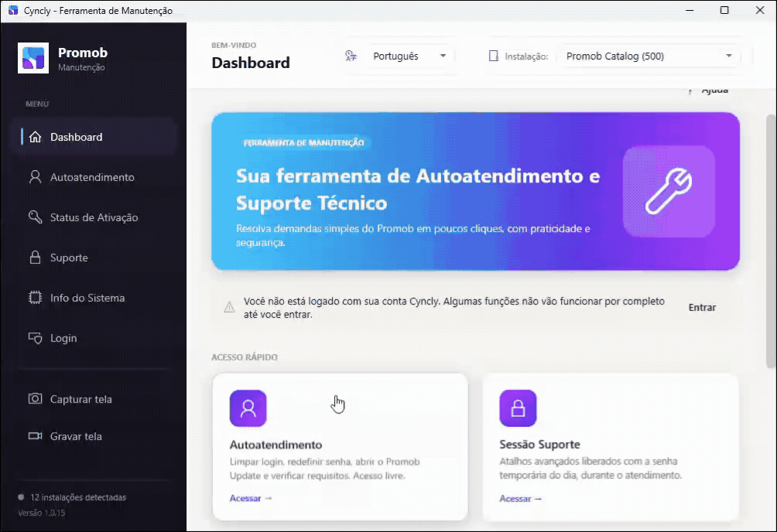Click the warning triangle icon in the login notice
The image size is (777, 532).
click(x=229, y=308)
